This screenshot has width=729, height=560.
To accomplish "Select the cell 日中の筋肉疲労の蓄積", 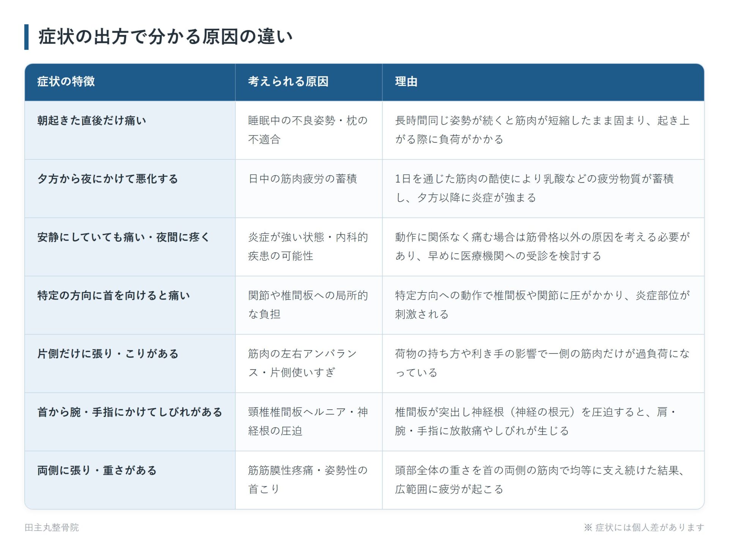I will (x=309, y=189).
